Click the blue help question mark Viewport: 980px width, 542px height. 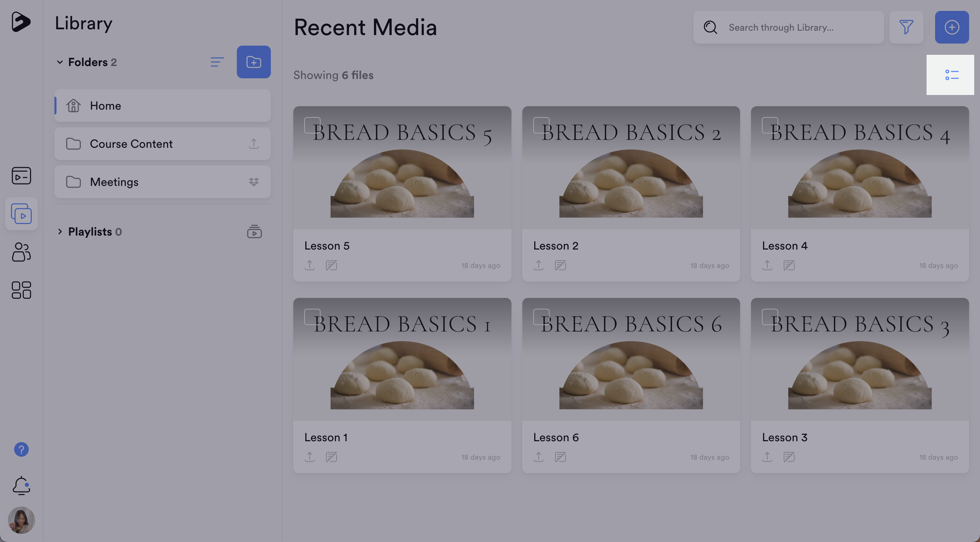(x=21, y=449)
